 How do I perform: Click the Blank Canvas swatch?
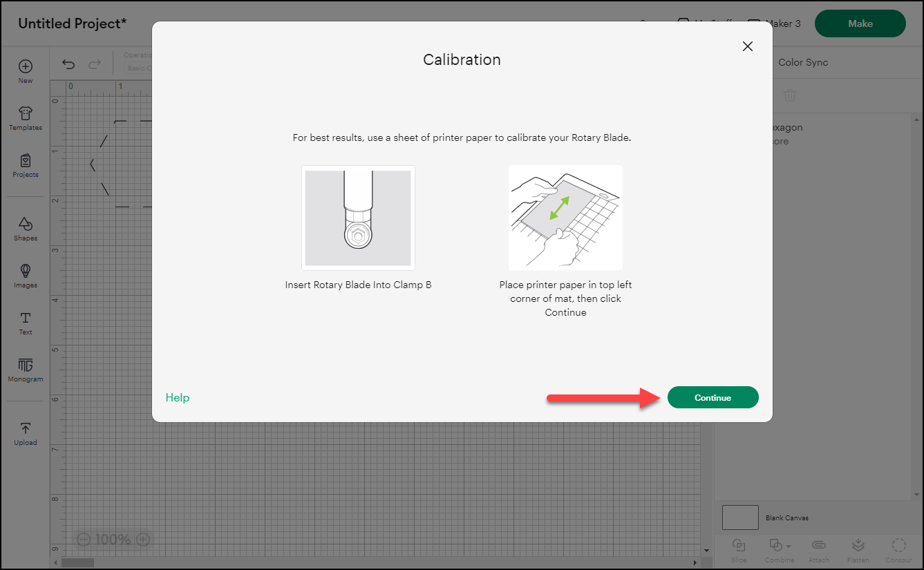[740, 517]
